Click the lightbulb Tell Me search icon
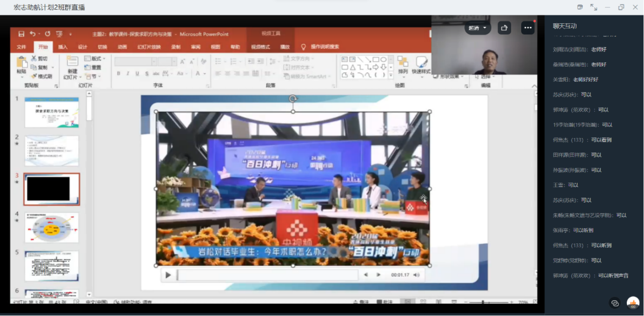The width and height of the screenshot is (644, 316). (304, 47)
